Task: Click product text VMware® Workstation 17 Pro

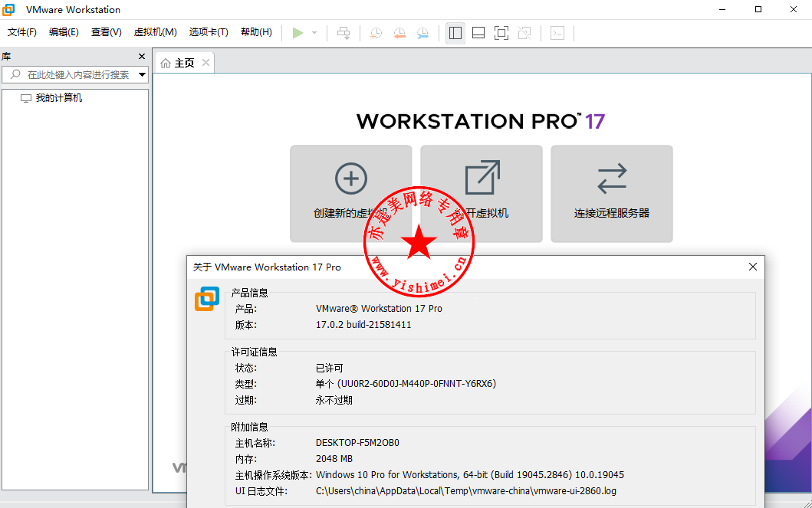Action: point(379,309)
